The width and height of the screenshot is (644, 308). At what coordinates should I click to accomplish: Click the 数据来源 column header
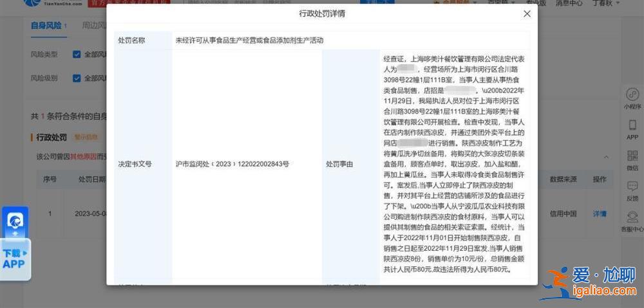pos(563,179)
